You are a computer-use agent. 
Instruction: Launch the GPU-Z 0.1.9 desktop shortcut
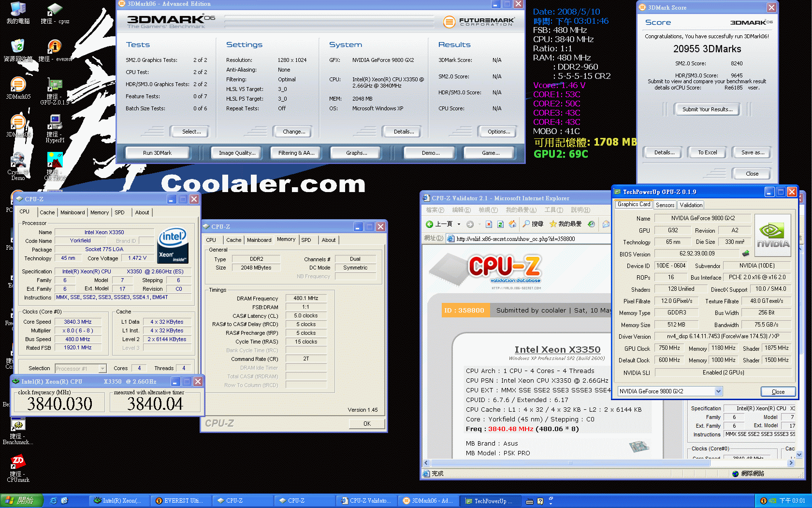pos(55,91)
